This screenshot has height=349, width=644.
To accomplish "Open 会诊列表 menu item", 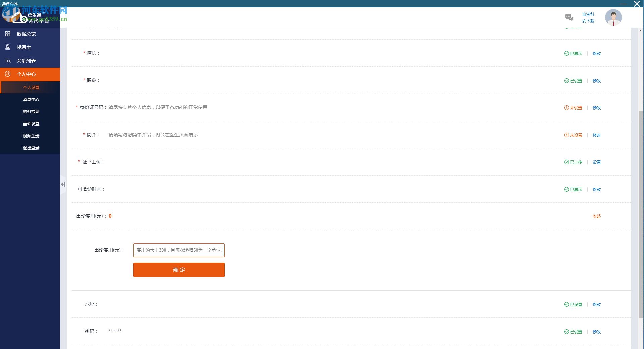I will click(x=30, y=61).
